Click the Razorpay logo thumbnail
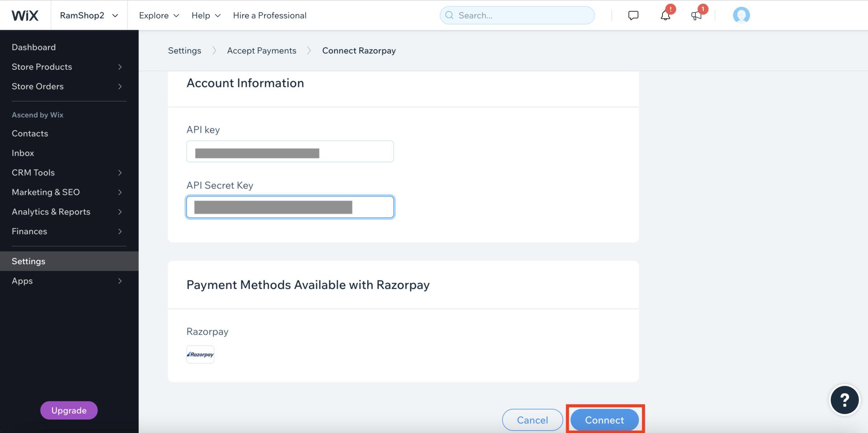The height and width of the screenshot is (433, 868). point(200,354)
